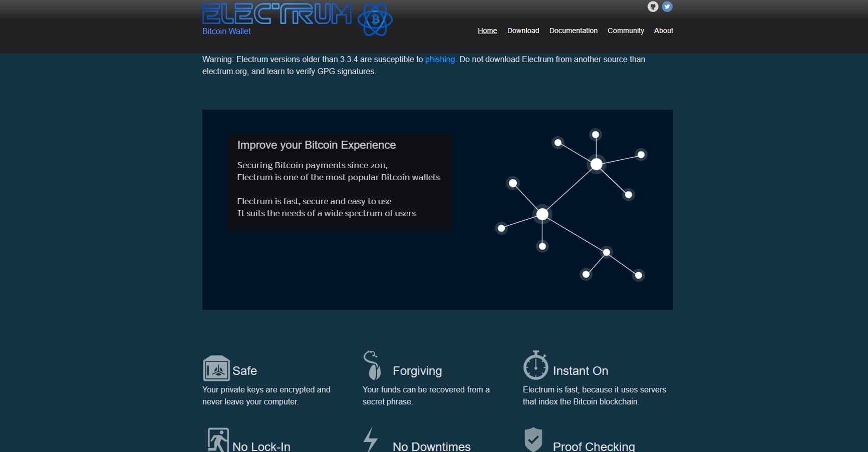Viewport: 868px width, 452px height.
Task: Go to the Home menu item
Action: coord(487,31)
